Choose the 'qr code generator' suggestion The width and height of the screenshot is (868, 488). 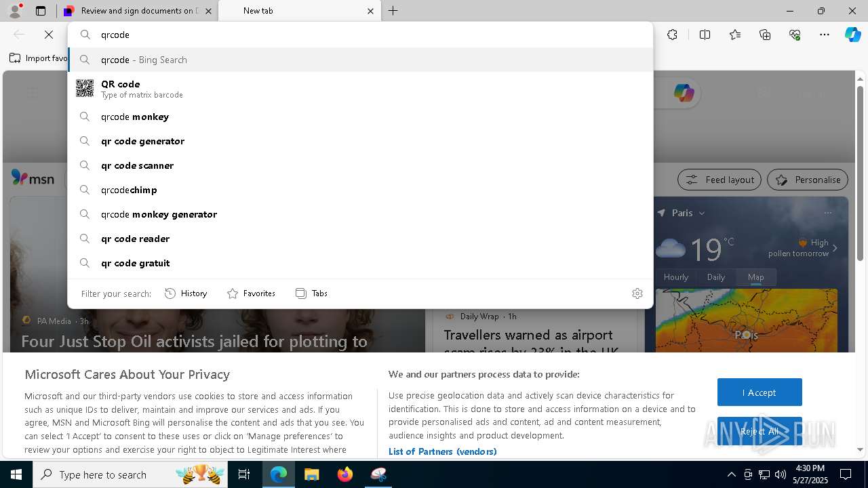360,141
